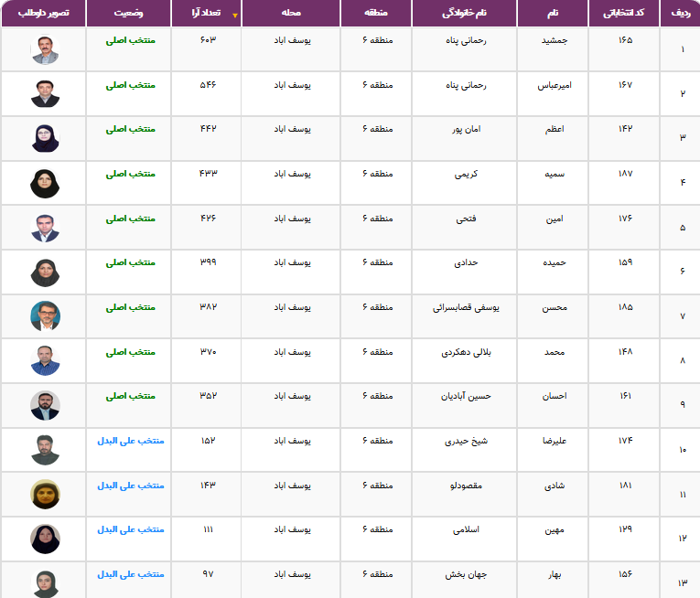Open candidate photo of شادی مقصودلو

point(45,495)
